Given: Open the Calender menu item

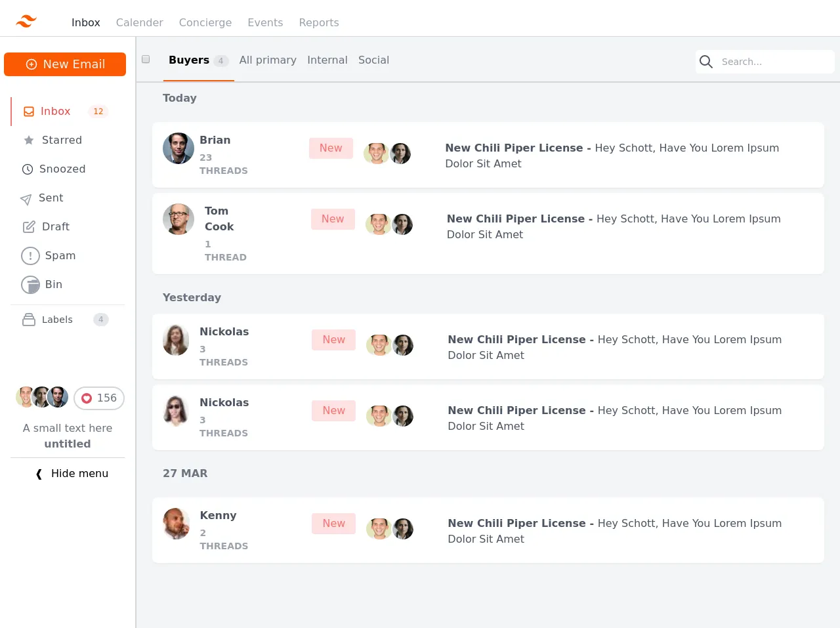Looking at the screenshot, I should pyautogui.click(x=139, y=22).
